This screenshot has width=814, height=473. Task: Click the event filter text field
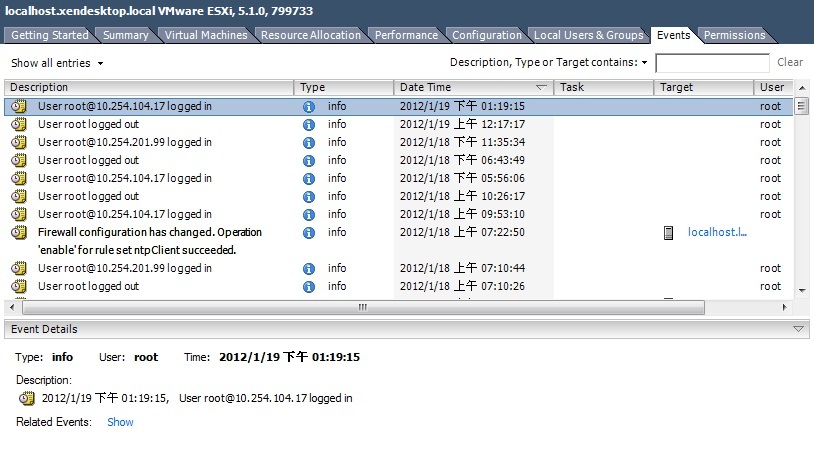pos(712,63)
